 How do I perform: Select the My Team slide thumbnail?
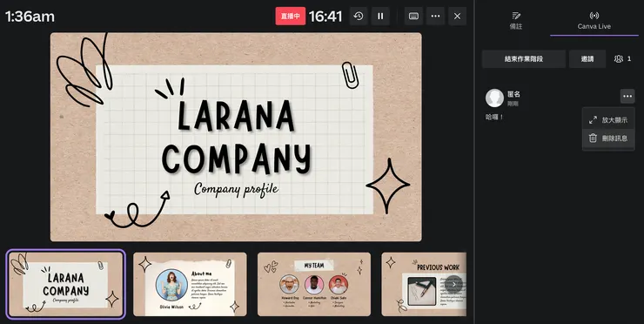click(x=314, y=284)
